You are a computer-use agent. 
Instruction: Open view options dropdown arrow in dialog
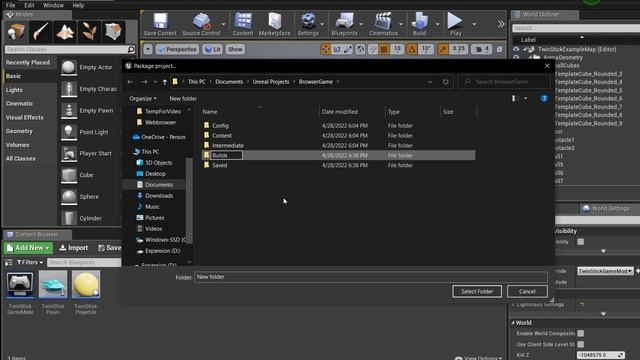[525, 98]
